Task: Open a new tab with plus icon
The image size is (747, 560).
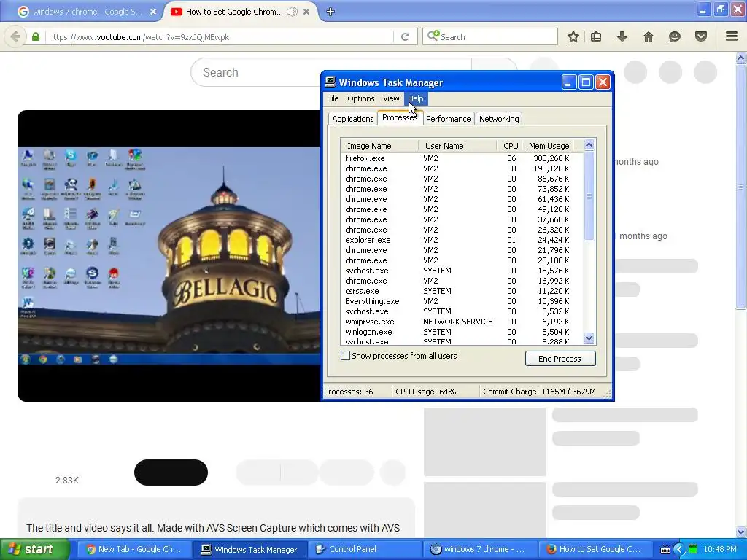Action: coord(330,12)
